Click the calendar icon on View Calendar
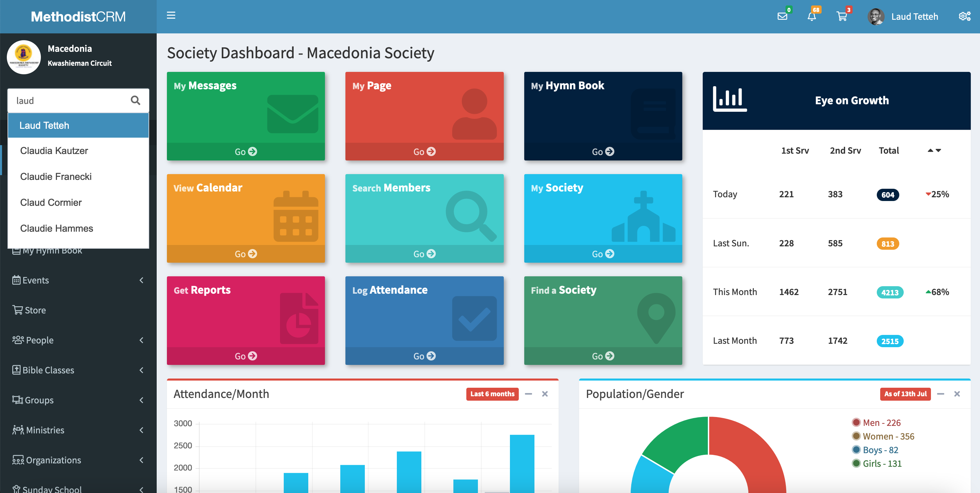Screen dimensions: 980x493 (x=296, y=216)
